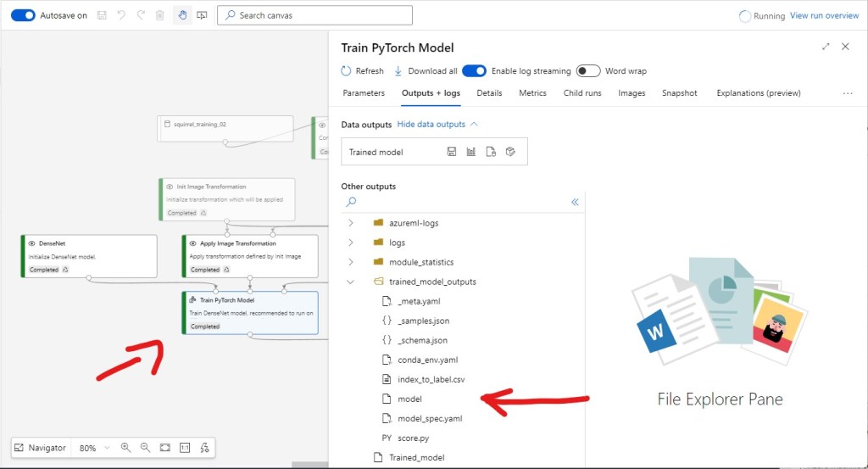Enable the Word wrap toggle

588,71
